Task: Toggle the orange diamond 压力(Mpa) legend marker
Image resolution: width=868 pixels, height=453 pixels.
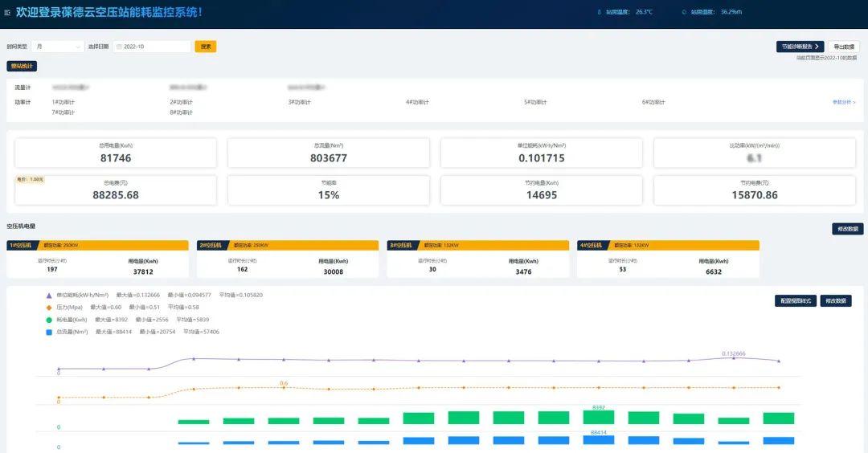Action: click(49, 308)
